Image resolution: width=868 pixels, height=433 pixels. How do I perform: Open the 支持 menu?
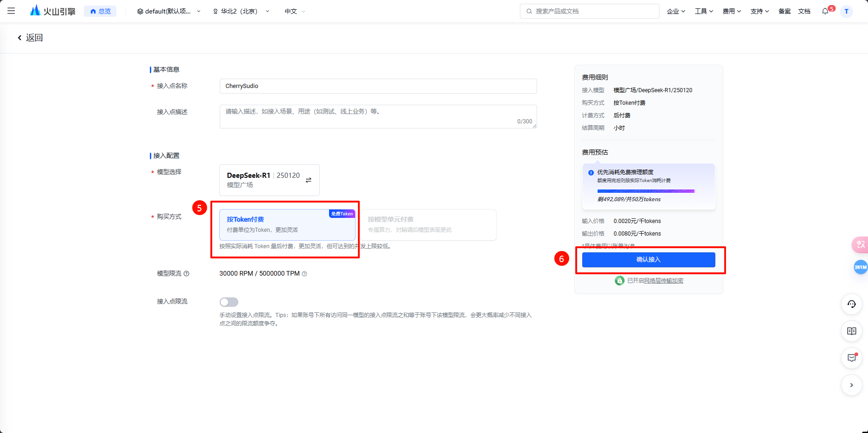(x=760, y=11)
